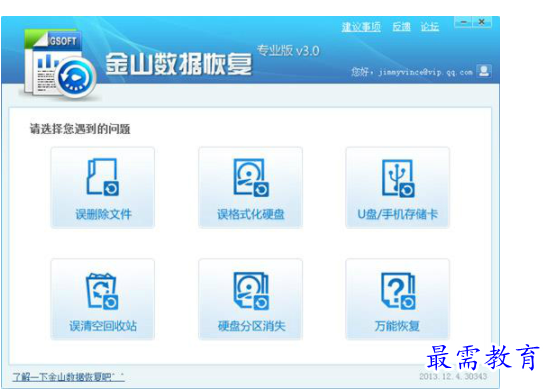548x389 pixels.
Task: Open the 建议事项 link
Action: click(x=361, y=27)
